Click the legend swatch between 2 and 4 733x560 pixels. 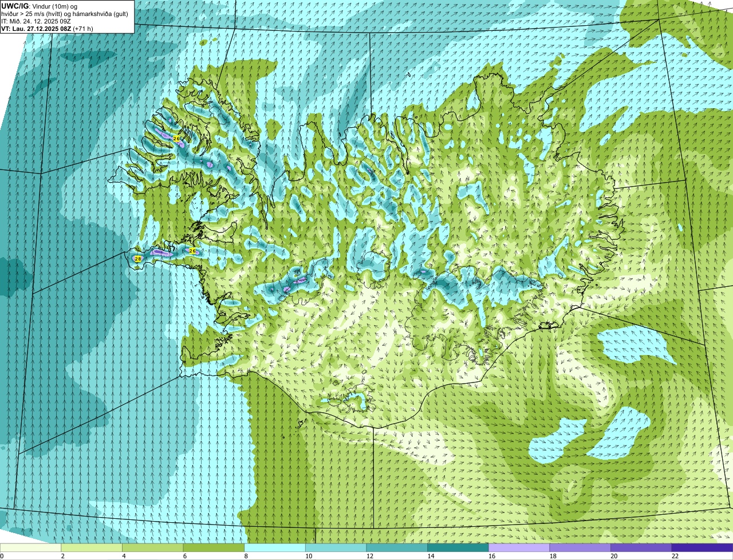92,547
